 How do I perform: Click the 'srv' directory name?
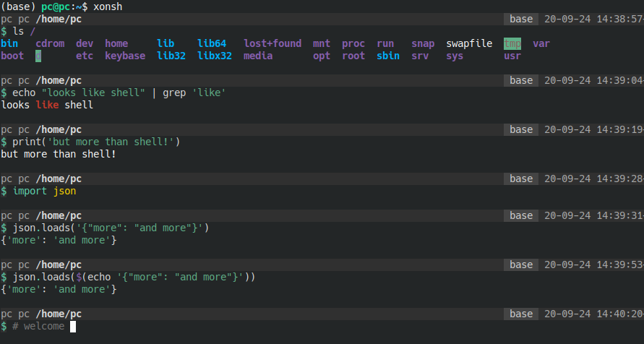(x=420, y=56)
